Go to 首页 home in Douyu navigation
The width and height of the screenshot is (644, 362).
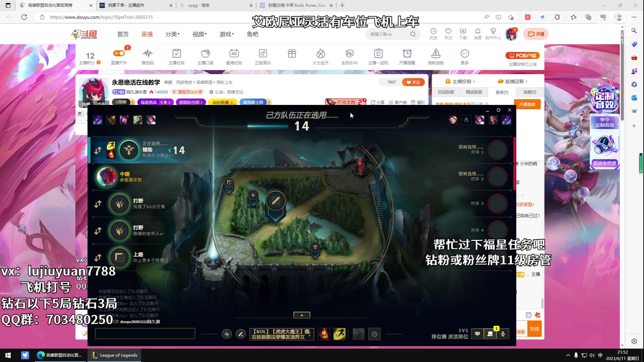point(123,34)
